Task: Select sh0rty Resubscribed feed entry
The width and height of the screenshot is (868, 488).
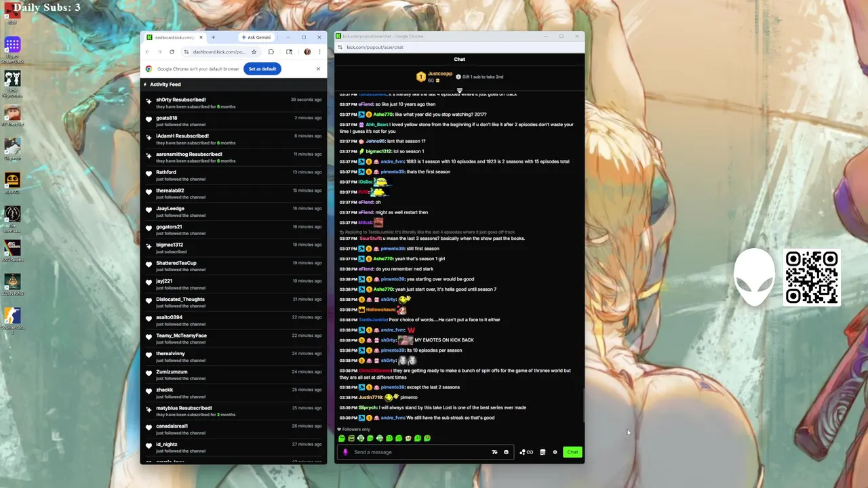Action: point(234,103)
